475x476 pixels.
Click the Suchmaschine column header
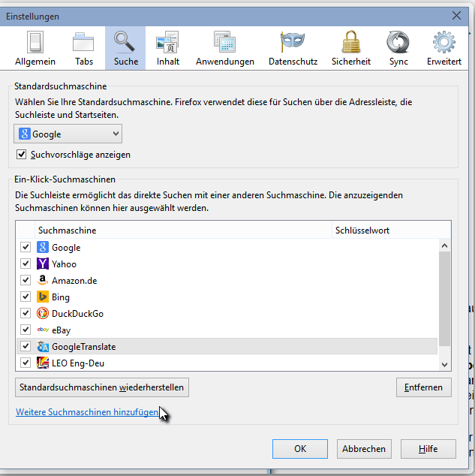[x=183, y=230]
